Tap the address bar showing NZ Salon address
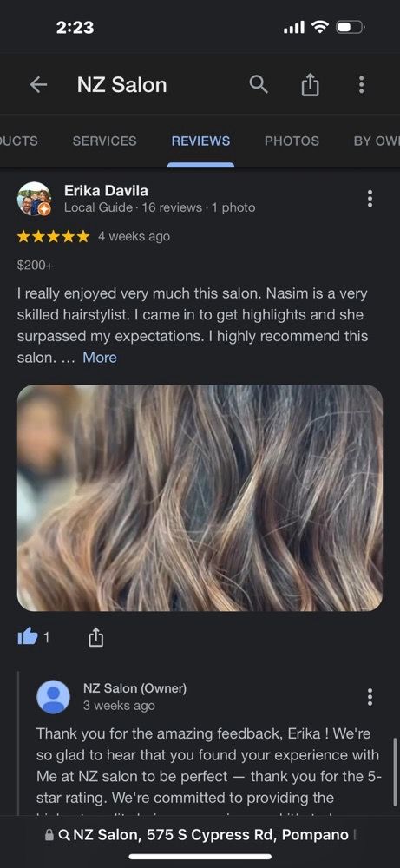This screenshot has width=400, height=868. pos(200,835)
